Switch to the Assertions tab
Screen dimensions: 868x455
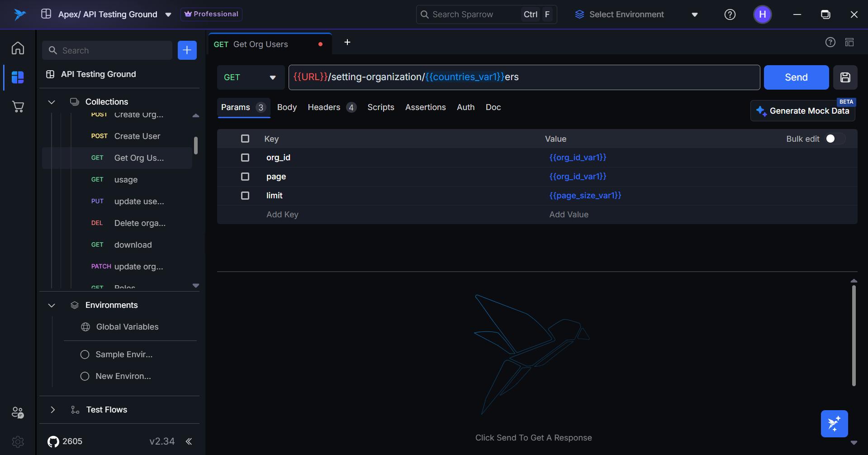425,107
